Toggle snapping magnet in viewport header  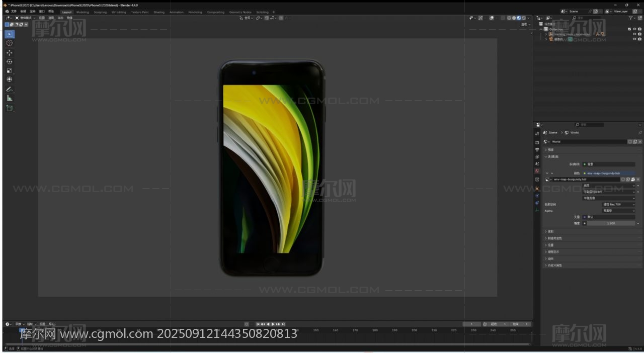pos(267,18)
